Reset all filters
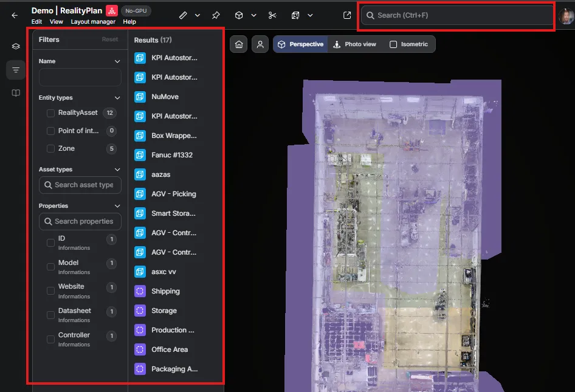 (x=109, y=40)
